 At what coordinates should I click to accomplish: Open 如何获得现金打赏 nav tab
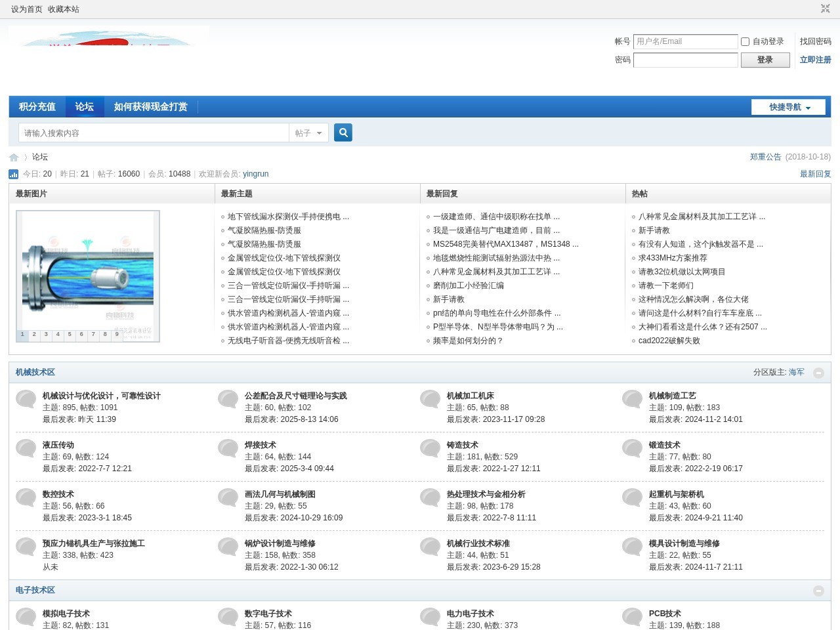151,106
